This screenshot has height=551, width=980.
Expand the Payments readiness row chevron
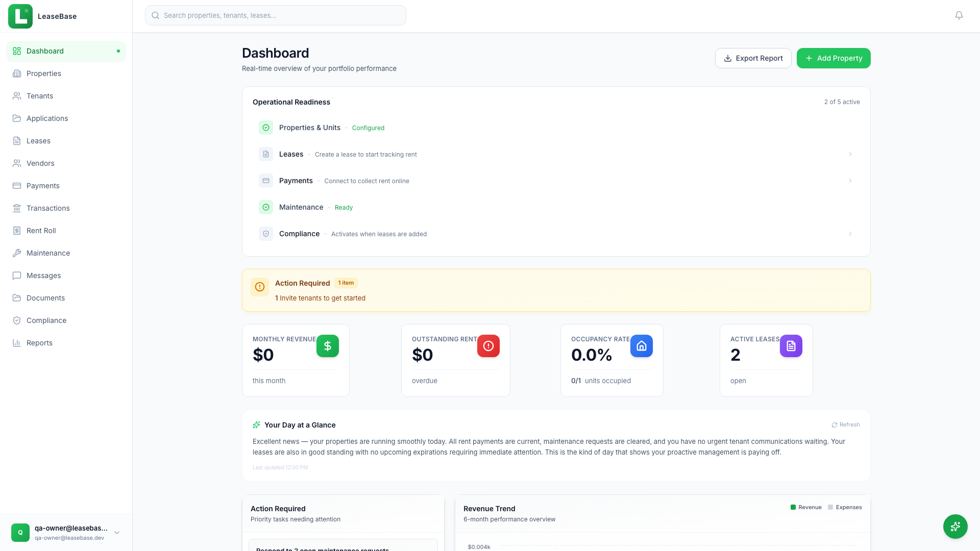[x=850, y=181]
